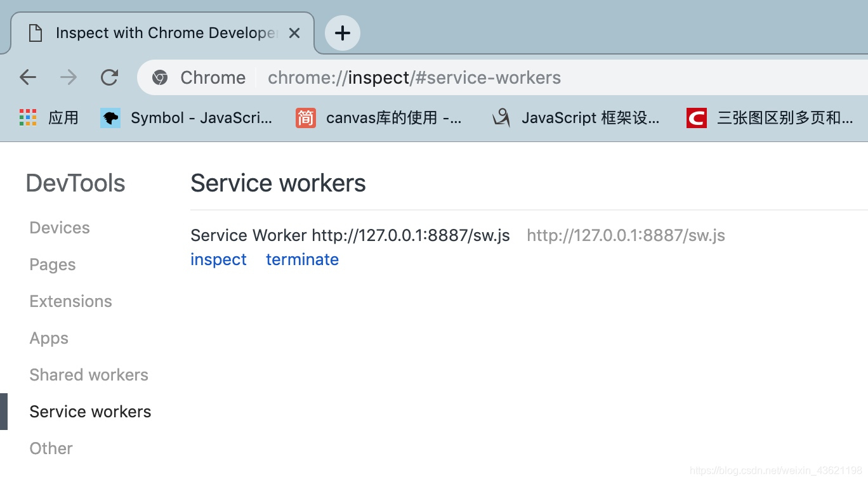
Task: Select Service workers in sidebar
Action: pos(90,412)
